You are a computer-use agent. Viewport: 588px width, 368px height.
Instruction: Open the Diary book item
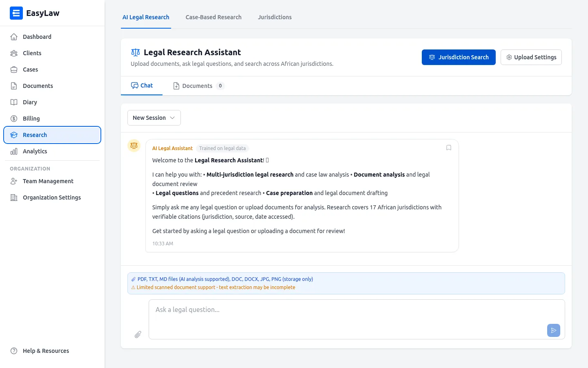(x=30, y=102)
